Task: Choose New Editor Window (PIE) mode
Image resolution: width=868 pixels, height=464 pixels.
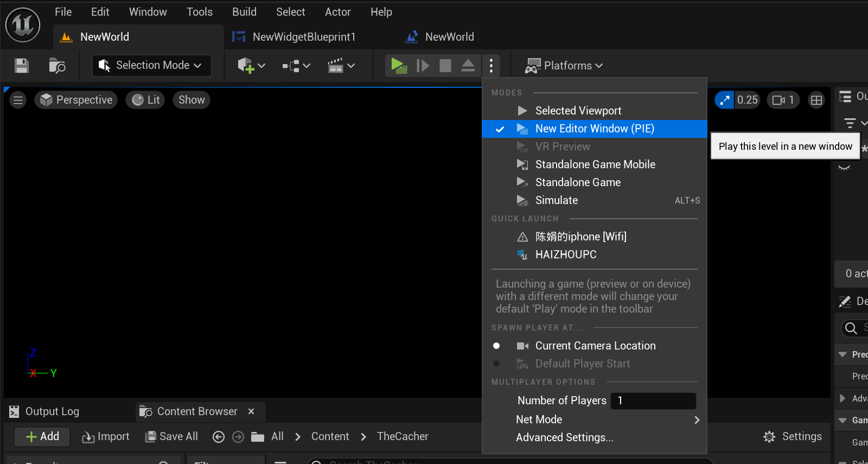Action: 595,129
